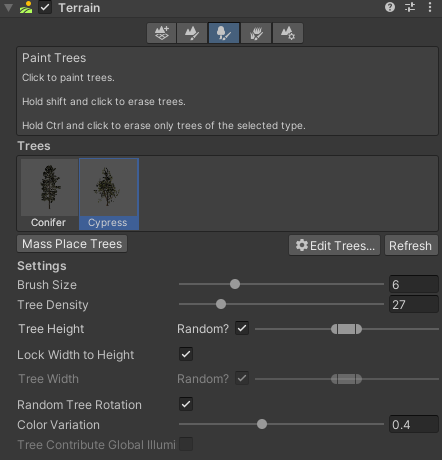Select the Conifer tree thumbnail
The image size is (442, 460).
[x=49, y=194]
